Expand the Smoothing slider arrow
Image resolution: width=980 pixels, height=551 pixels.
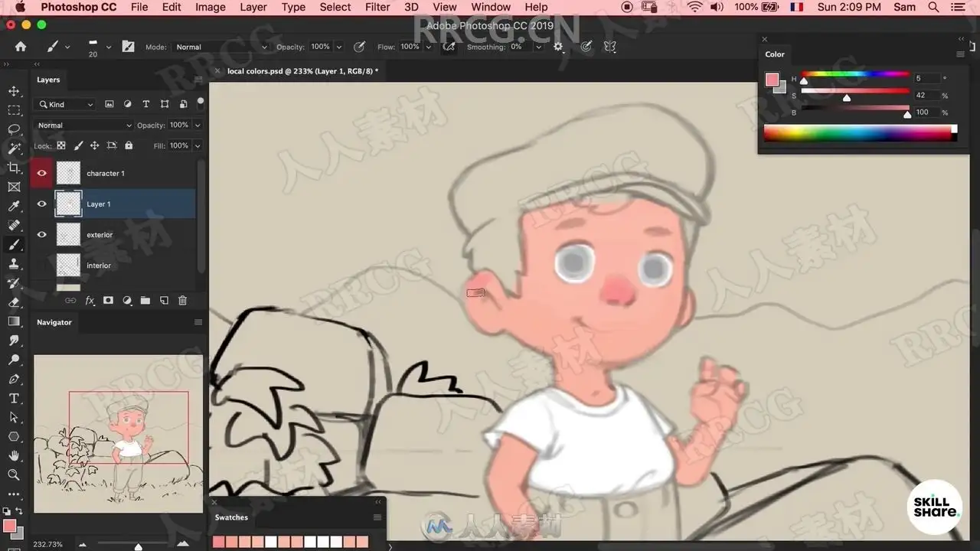coord(539,47)
